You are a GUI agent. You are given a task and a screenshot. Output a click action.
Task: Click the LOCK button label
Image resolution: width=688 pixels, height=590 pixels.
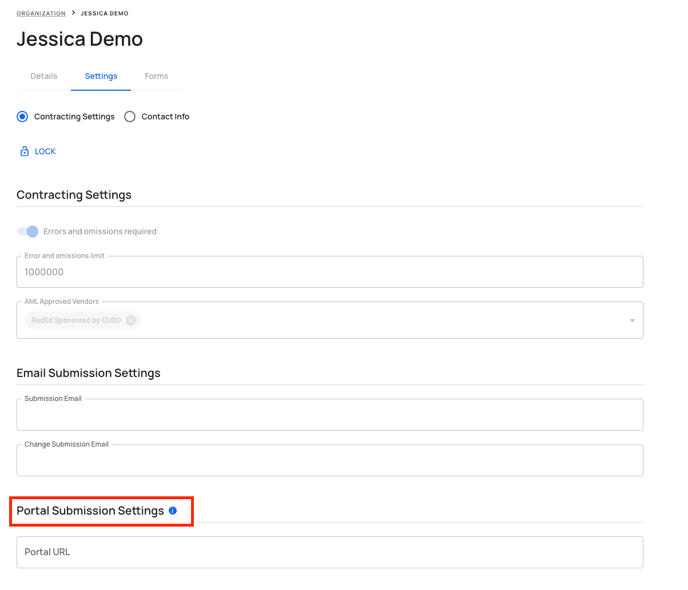pos(45,151)
